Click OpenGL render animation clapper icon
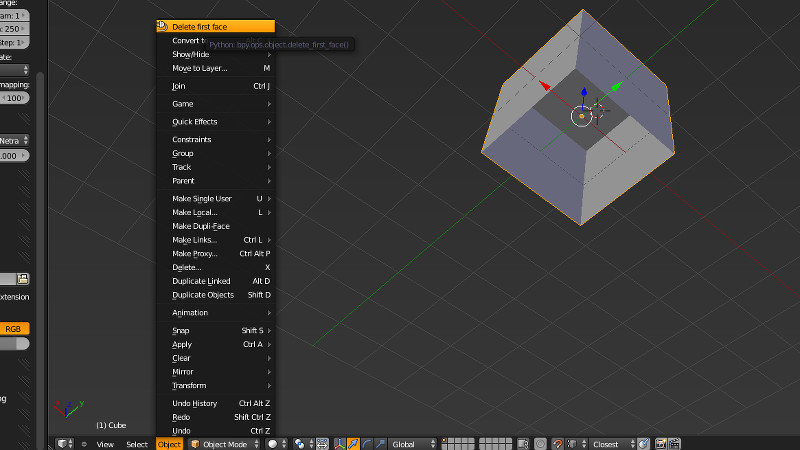This screenshot has height=450, width=800. [674, 444]
